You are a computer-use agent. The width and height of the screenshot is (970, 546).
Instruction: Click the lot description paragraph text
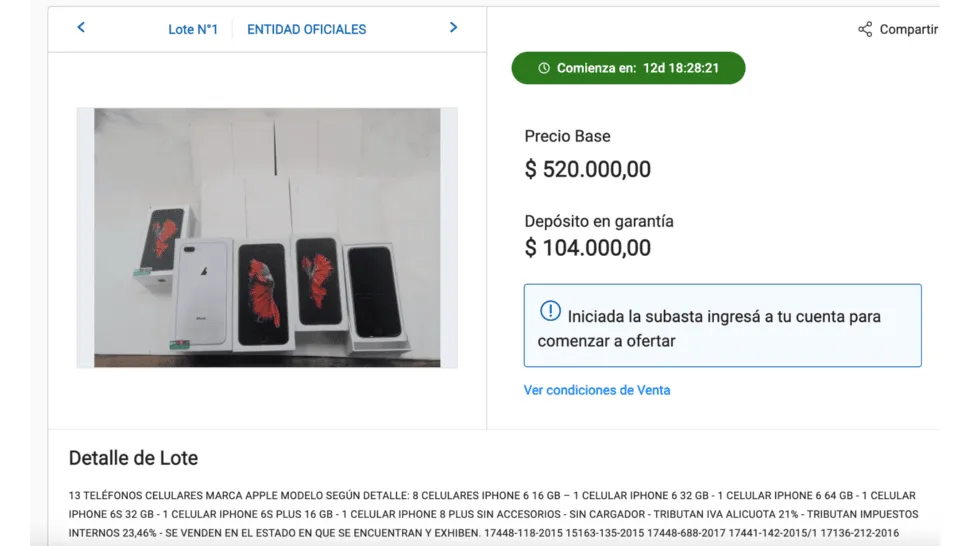point(492,514)
